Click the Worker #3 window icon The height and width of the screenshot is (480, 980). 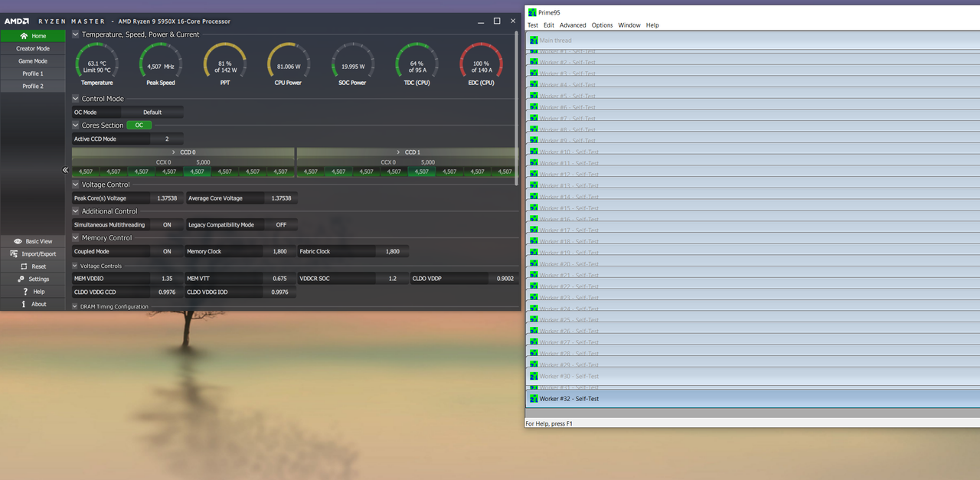click(534, 73)
